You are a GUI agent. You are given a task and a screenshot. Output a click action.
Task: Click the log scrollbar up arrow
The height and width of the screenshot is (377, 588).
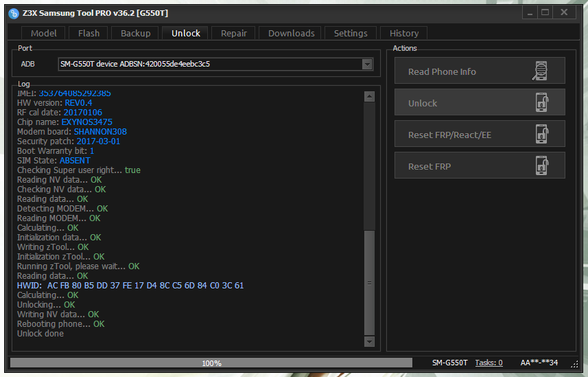click(369, 97)
